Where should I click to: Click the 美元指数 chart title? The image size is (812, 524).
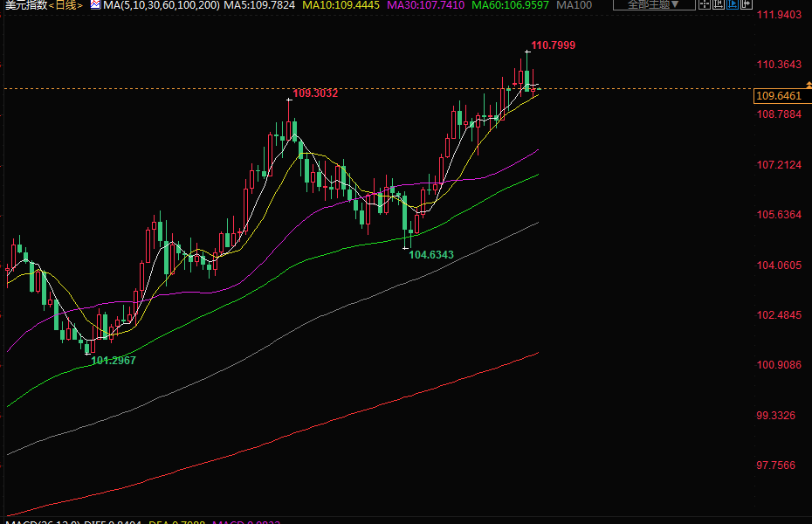(x=24, y=5)
